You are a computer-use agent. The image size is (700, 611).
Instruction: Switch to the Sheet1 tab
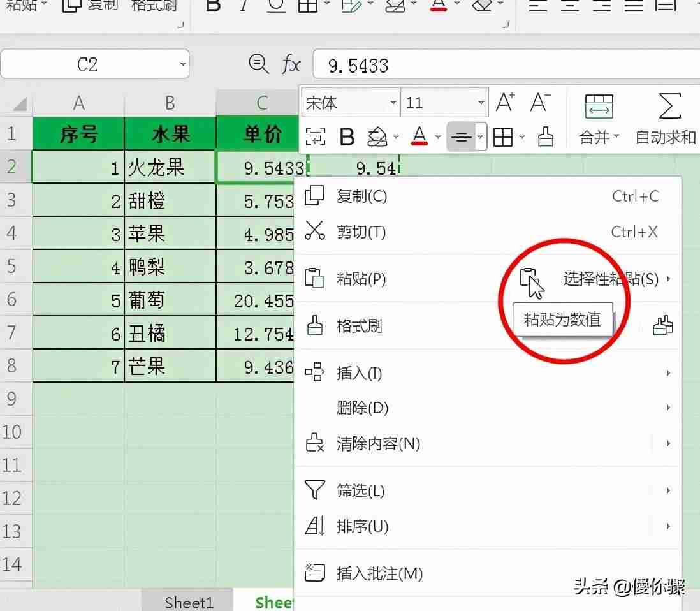click(x=189, y=603)
